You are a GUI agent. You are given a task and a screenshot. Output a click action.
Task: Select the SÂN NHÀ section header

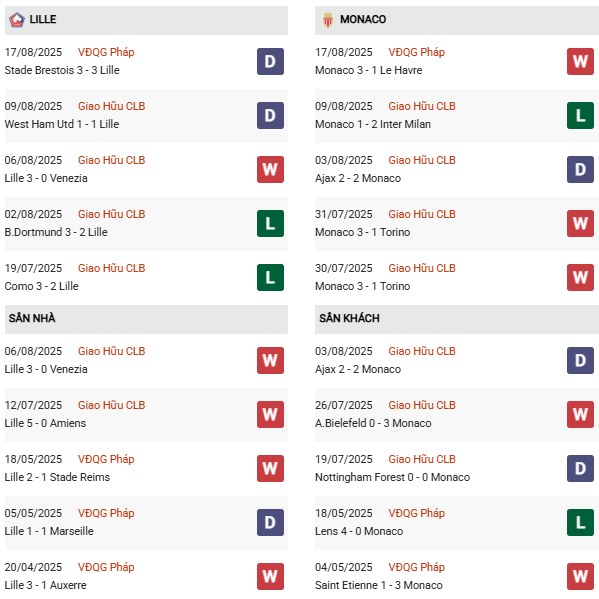tap(146, 318)
